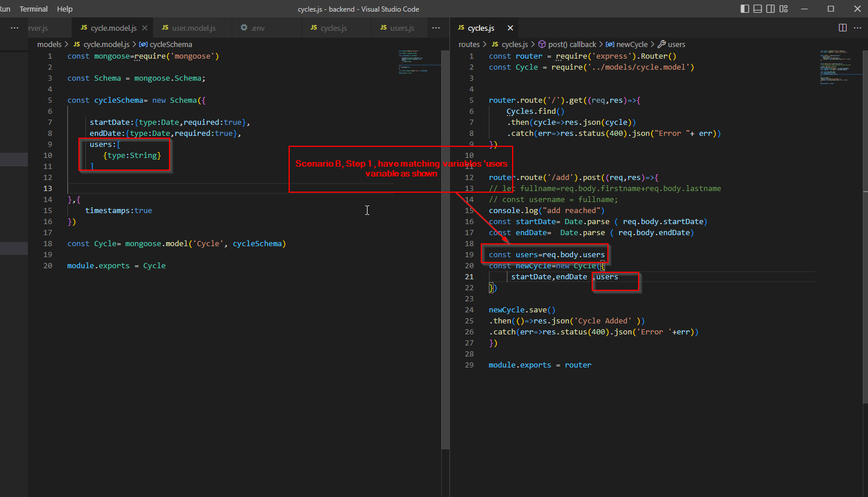Open the Terminal menu
Screen dimensions: 868x497
tap(34, 9)
